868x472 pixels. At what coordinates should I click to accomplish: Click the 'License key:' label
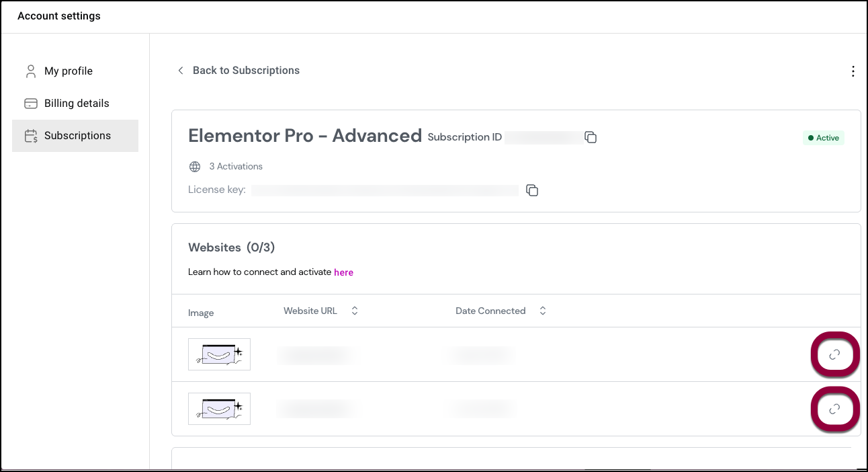(x=217, y=190)
